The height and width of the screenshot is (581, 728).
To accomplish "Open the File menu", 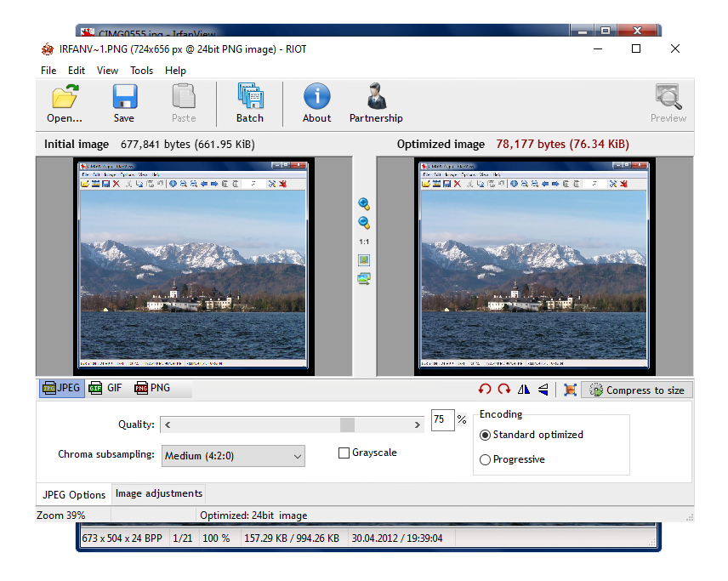I will [x=48, y=71].
